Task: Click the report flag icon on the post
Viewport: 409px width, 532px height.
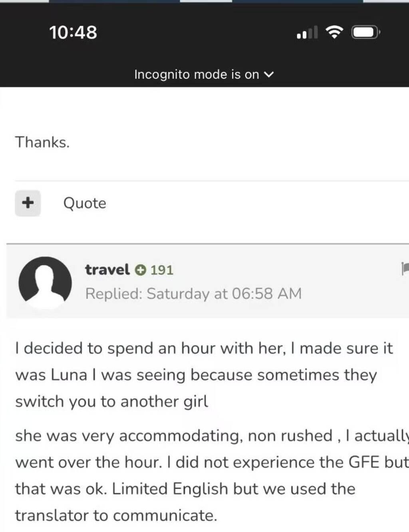Action: tap(405, 269)
